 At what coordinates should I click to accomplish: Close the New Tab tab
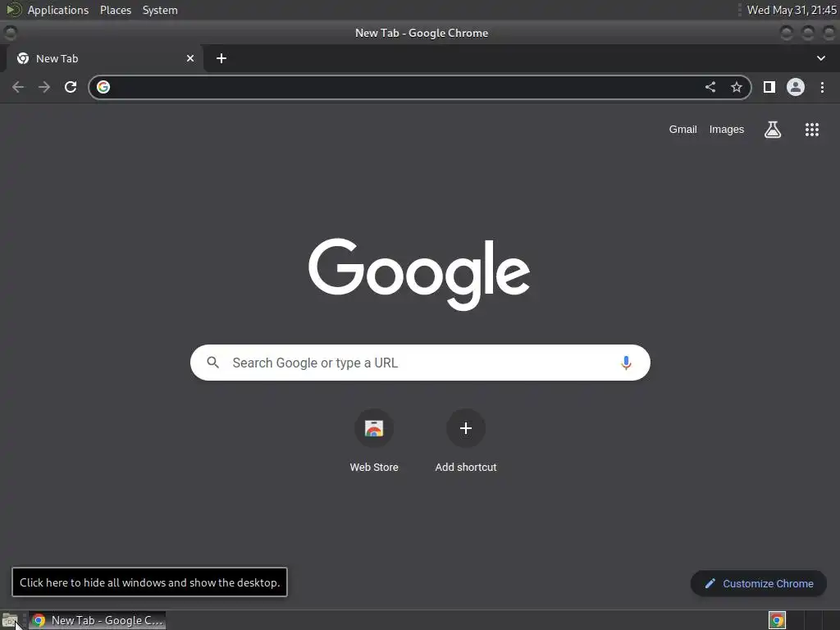click(190, 58)
